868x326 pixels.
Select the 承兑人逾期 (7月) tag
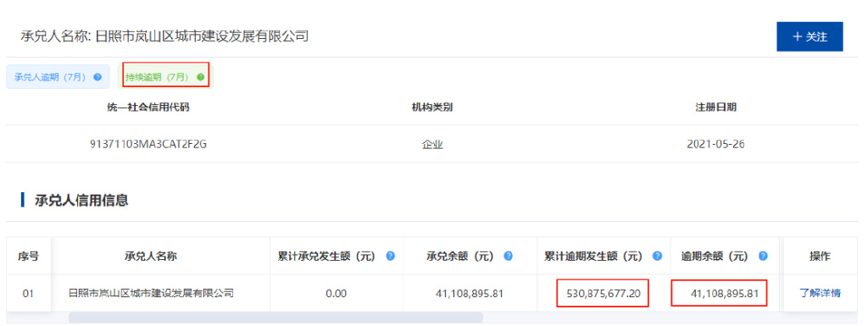coord(58,77)
